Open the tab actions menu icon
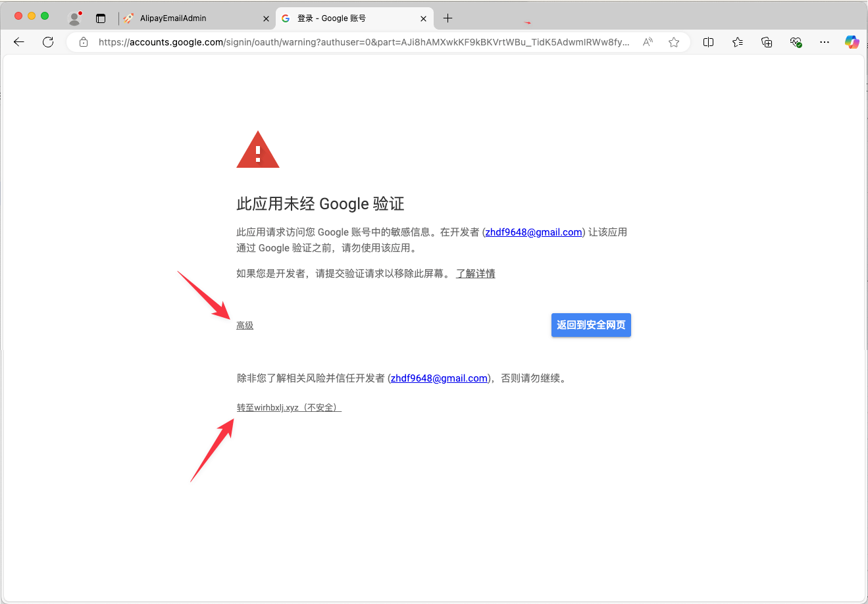Image resolution: width=868 pixels, height=604 pixels. coord(101,18)
